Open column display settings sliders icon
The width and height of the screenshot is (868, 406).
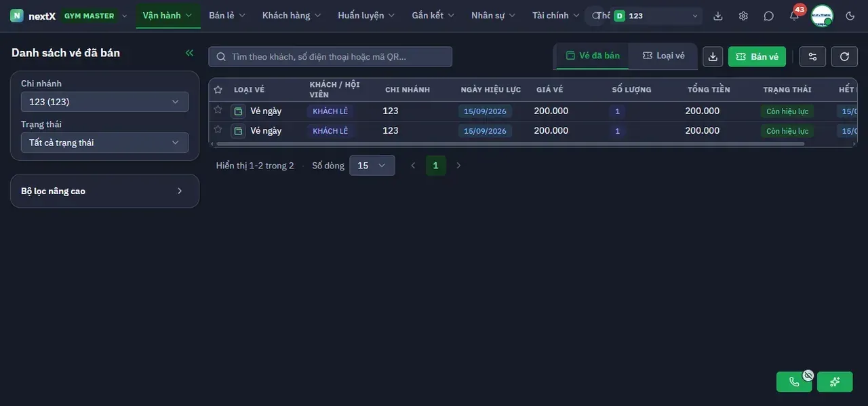[812, 56]
